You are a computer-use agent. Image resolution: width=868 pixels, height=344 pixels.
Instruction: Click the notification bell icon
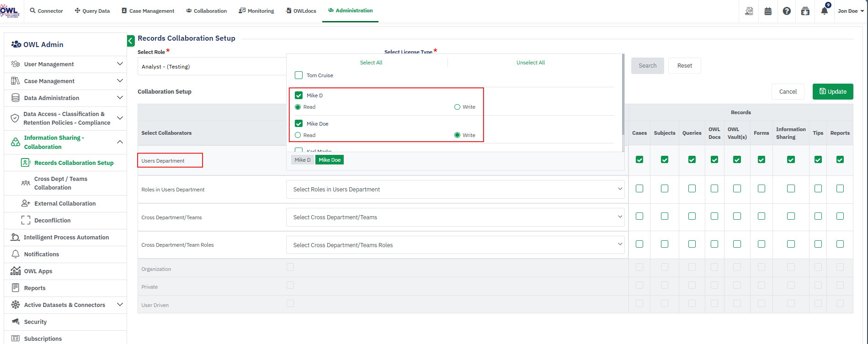click(x=824, y=11)
